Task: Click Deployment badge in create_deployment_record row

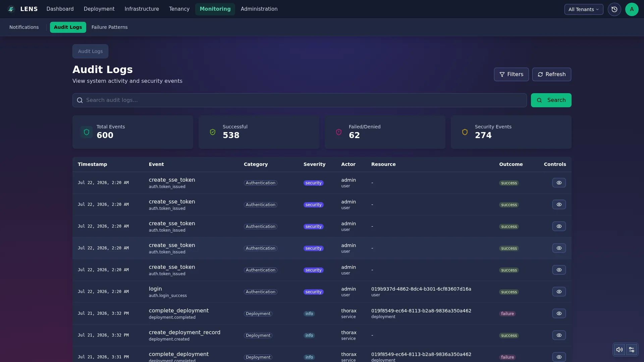Action: (x=258, y=336)
